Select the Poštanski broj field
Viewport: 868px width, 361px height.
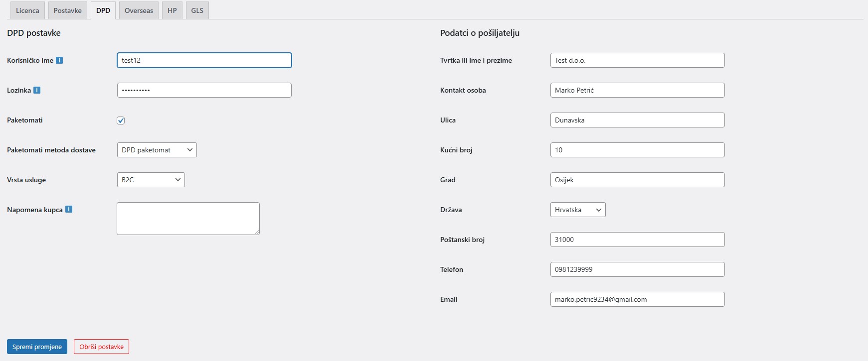pos(637,240)
